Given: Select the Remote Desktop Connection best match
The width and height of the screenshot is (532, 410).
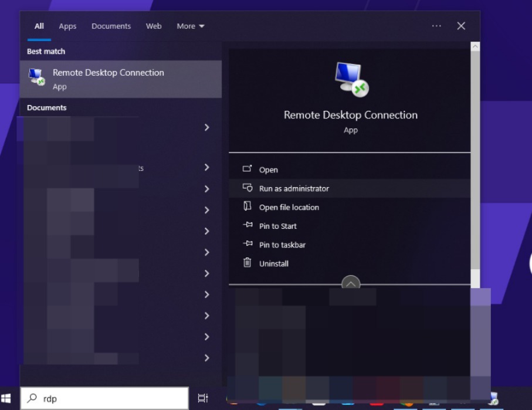Looking at the screenshot, I should pyautogui.click(x=121, y=79).
